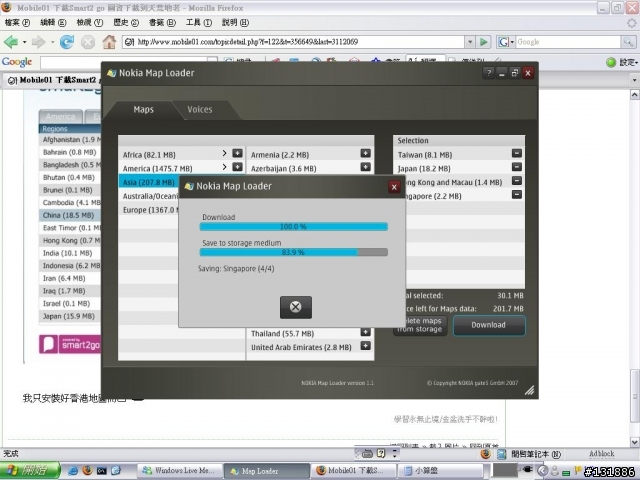Switch to Windows Live Messenger taskbar item
This screenshot has width=640, height=480.
(179, 471)
